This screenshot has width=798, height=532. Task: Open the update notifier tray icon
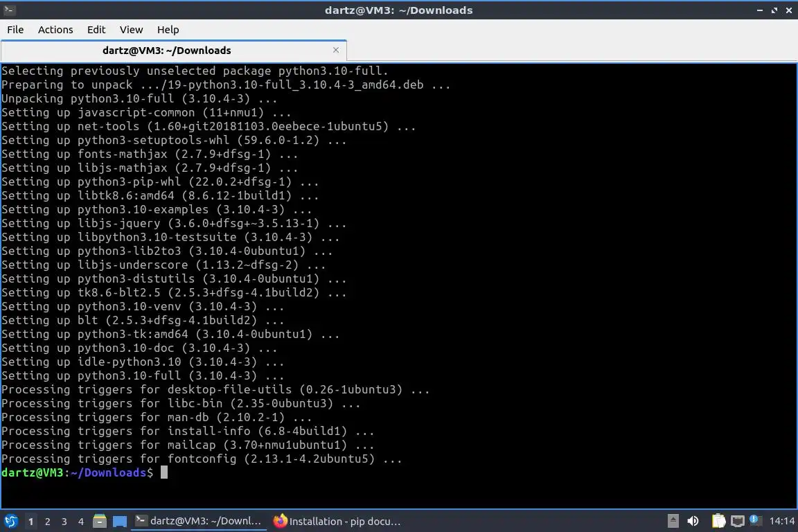pos(756,520)
